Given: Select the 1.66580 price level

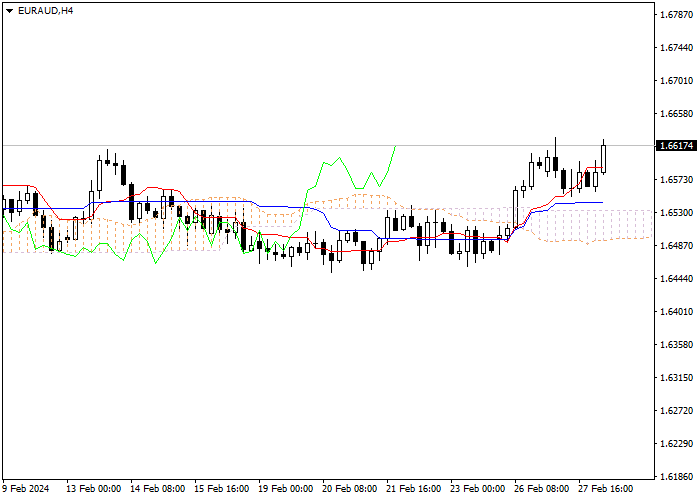Looking at the screenshot, I should click(x=676, y=114).
